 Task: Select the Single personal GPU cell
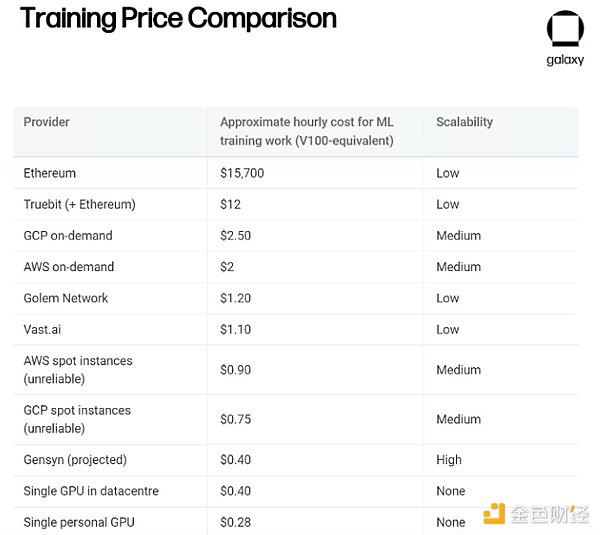pos(79,522)
